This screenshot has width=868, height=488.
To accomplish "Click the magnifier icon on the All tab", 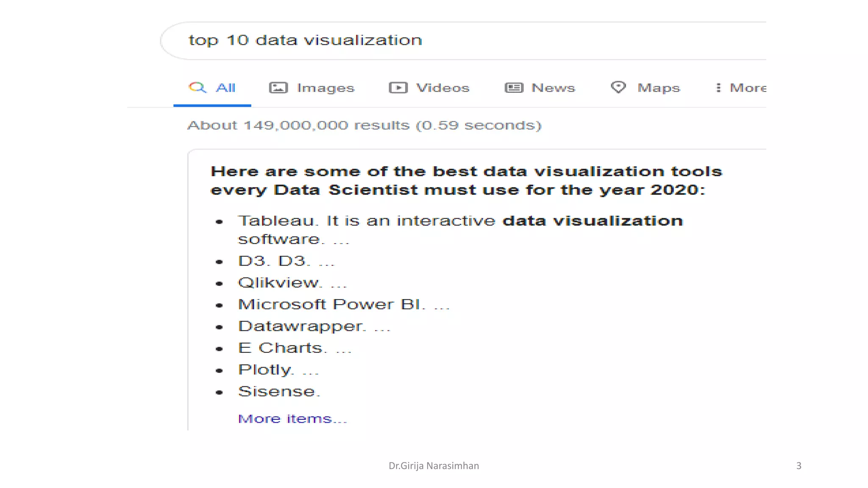I will click(197, 88).
